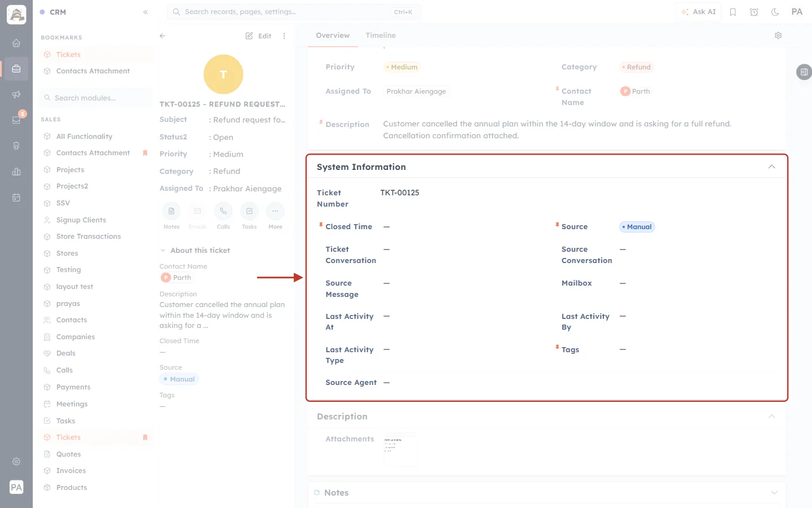Remove bookmark on Contacts Attachment in Sales

tap(145, 153)
